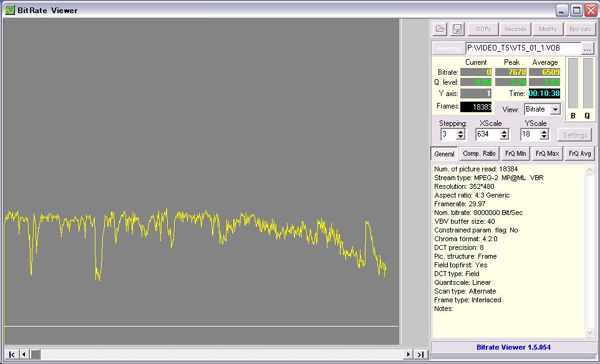The image size is (600, 364).
Task: Click the B level meter bar
Action: tap(573, 84)
